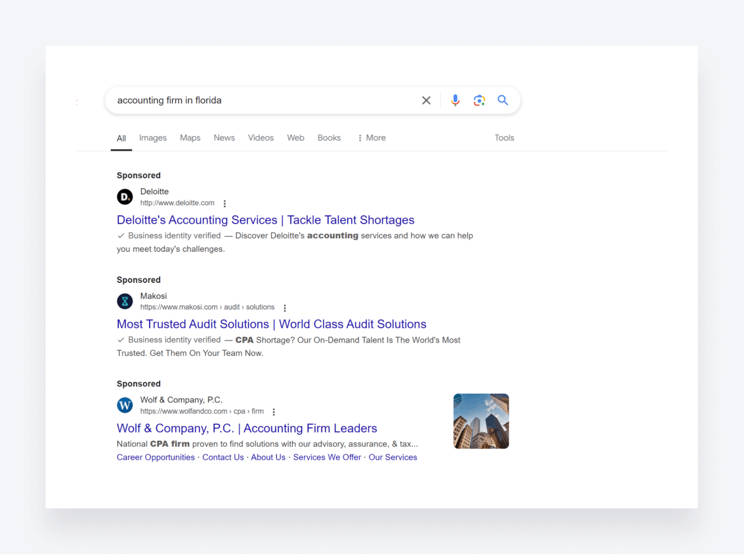744x560 pixels.
Task: Select the All results tab
Action: tap(121, 138)
